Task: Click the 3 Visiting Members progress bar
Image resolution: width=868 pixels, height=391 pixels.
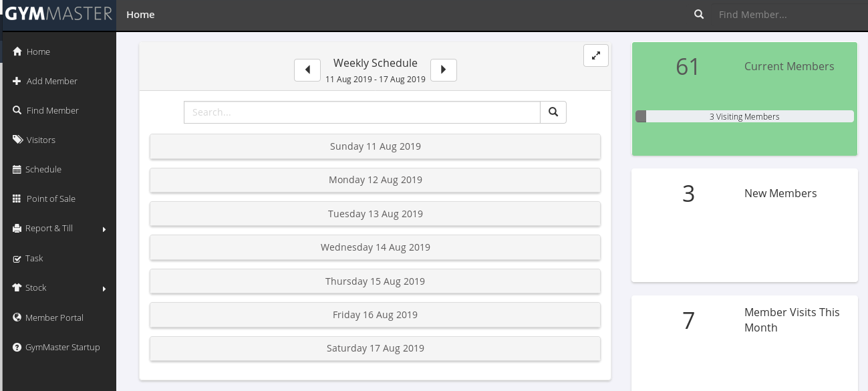Action: pyautogui.click(x=744, y=116)
